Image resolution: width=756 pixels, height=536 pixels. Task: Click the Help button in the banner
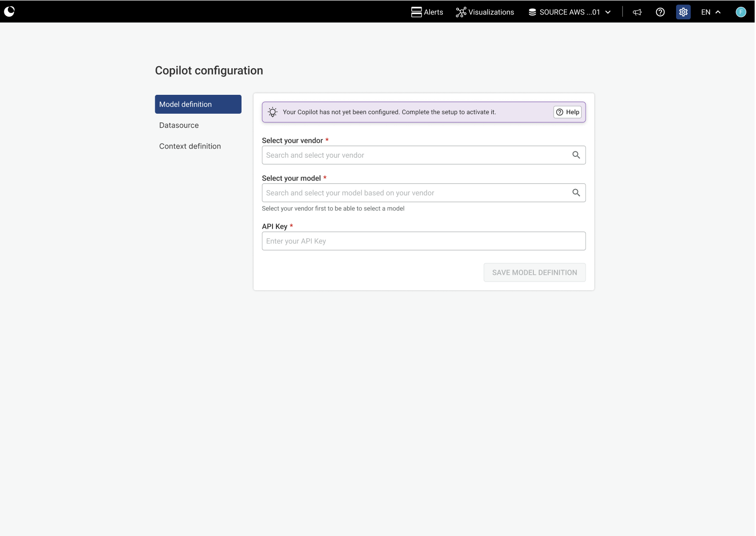tap(568, 112)
